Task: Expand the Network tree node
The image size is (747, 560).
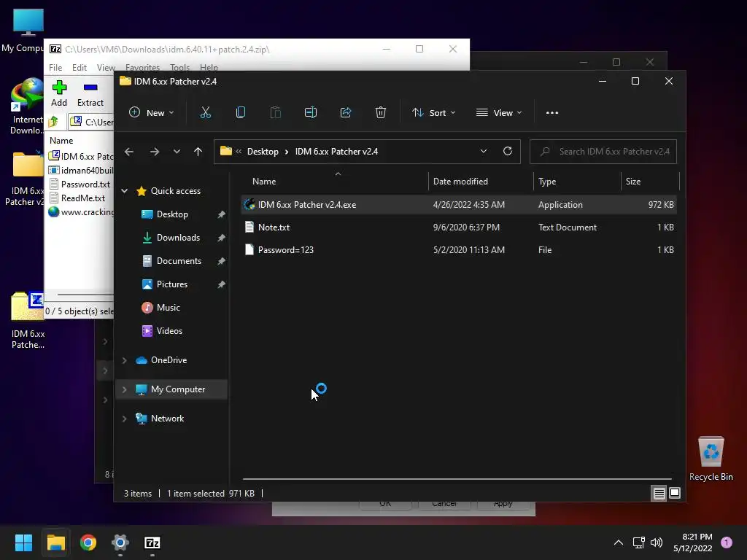Action: click(124, 419)
